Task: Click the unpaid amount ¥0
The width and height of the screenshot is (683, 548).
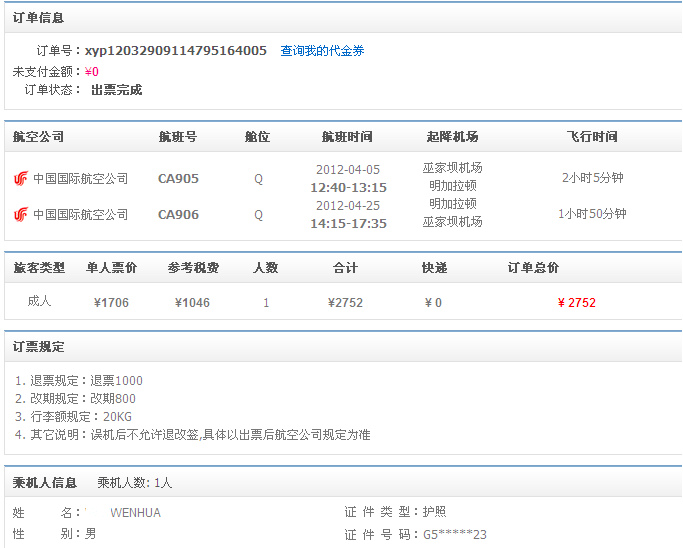Action: [91, 71]
